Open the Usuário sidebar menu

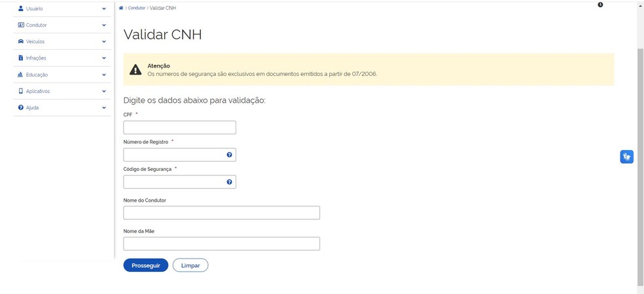pyautogui.click(x=62, y=9)
